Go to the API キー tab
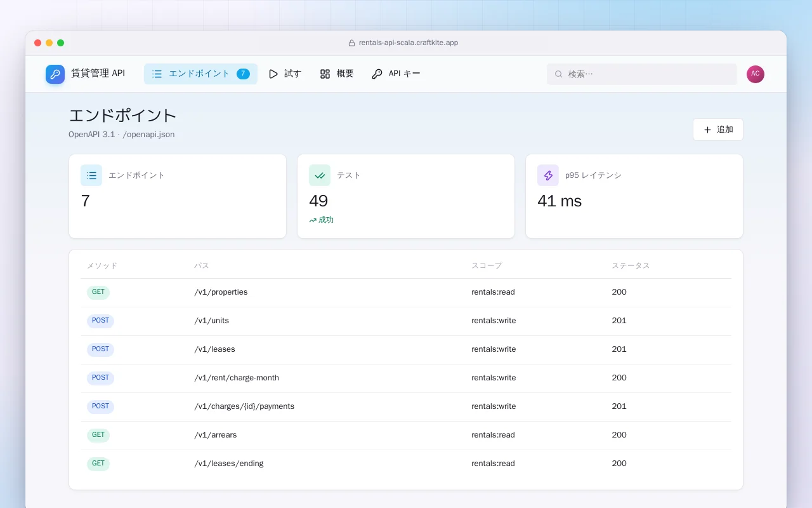This screenshot has height=508, width=812. click(x=396, y=74)
